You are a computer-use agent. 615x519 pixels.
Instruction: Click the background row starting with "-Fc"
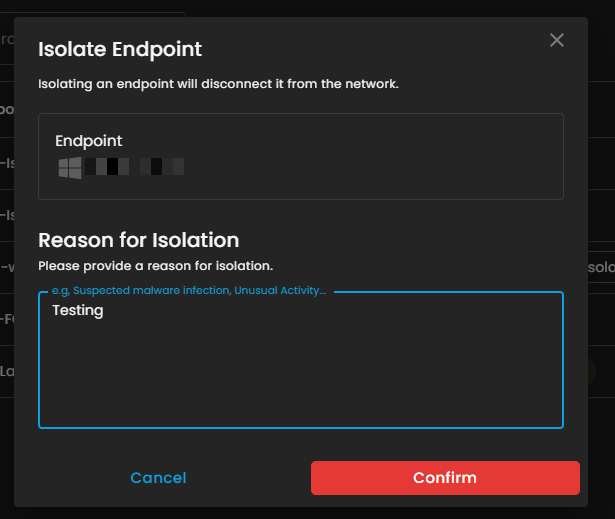point(6,320)
